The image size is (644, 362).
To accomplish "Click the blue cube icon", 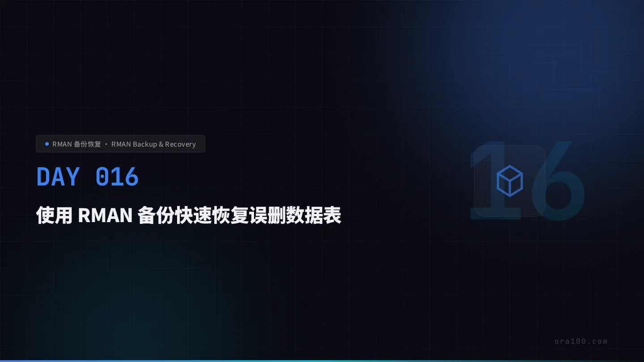I will point(510,181).
